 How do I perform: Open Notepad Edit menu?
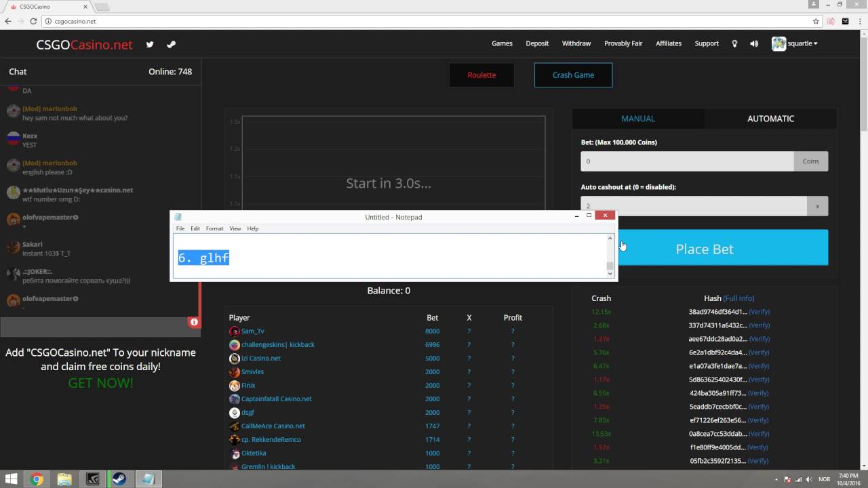coord(195,228)
